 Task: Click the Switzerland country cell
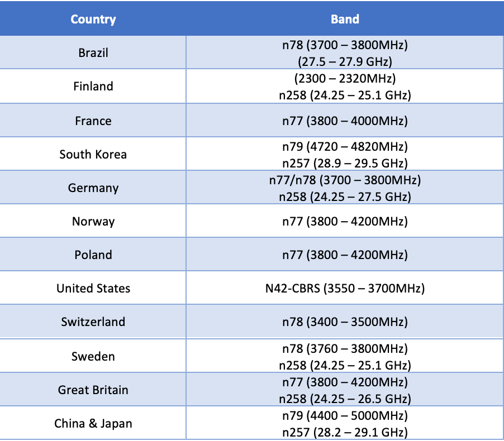[93, 322]
